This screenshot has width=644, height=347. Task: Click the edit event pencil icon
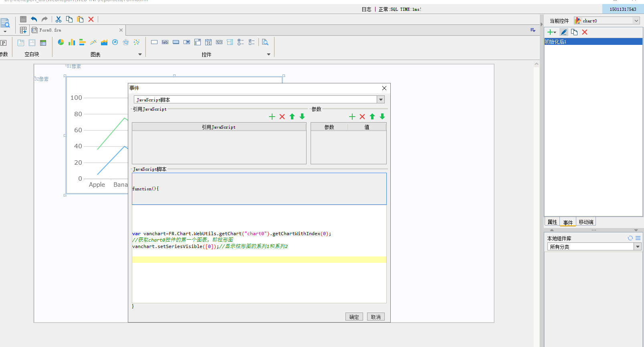[564, 32]
